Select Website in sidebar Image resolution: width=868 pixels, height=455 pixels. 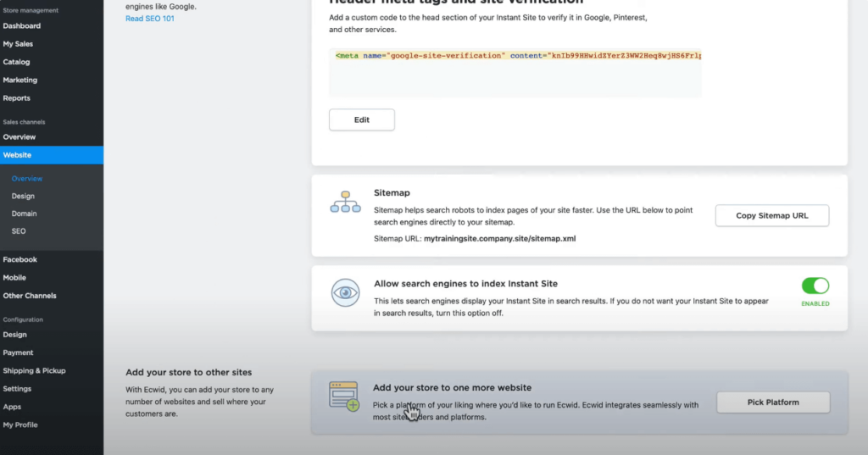[x=52, y=155]
